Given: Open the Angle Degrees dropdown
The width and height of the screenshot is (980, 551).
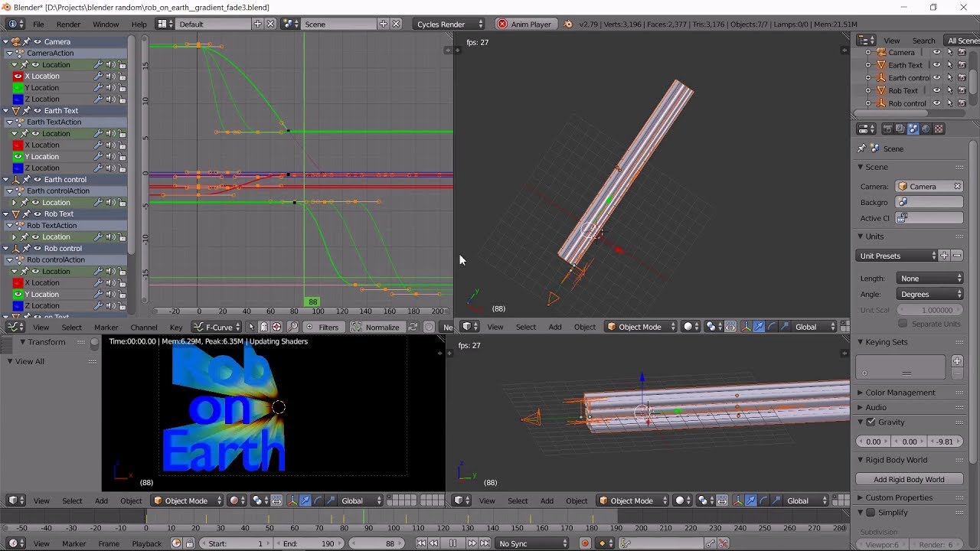Looking at the screenshot, I should [x=929, y=294].
